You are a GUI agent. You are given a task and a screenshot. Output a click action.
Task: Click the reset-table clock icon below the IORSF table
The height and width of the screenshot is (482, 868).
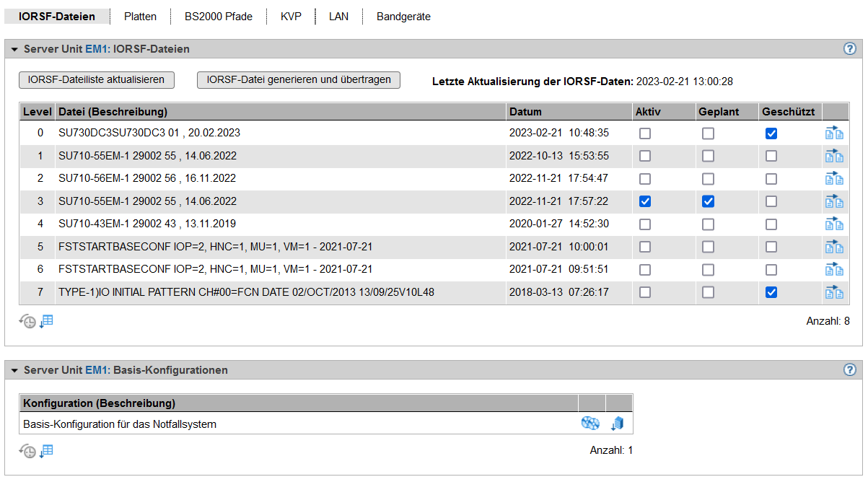pos(27,322)
